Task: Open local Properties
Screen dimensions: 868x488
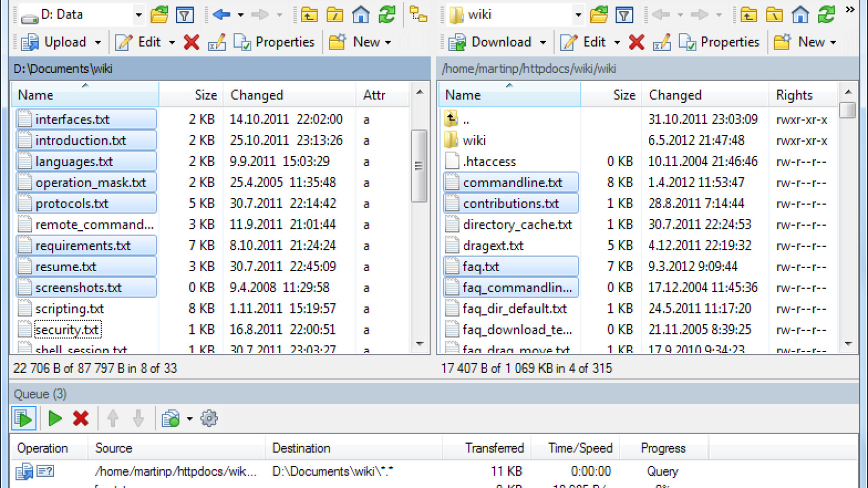Action: click(274, 42)
